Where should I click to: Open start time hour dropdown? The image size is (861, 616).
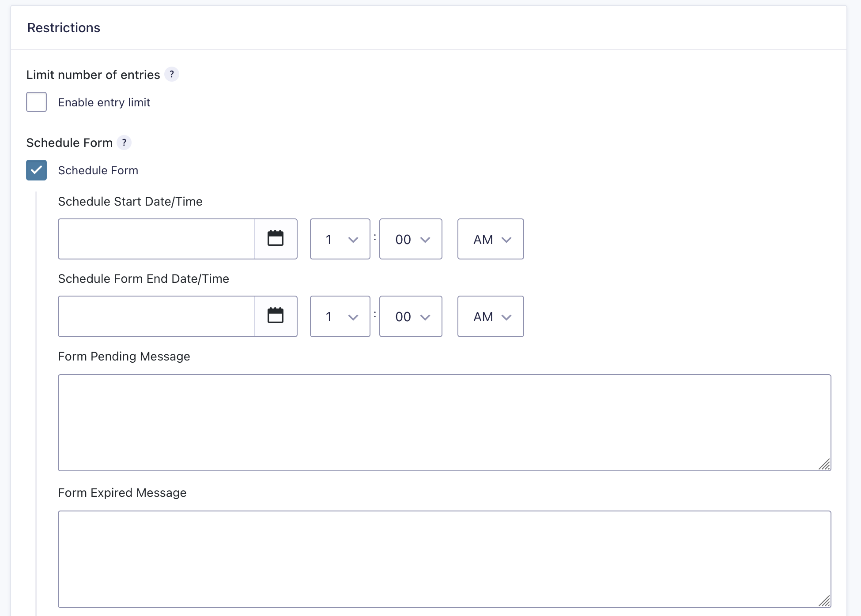point(340,239)
